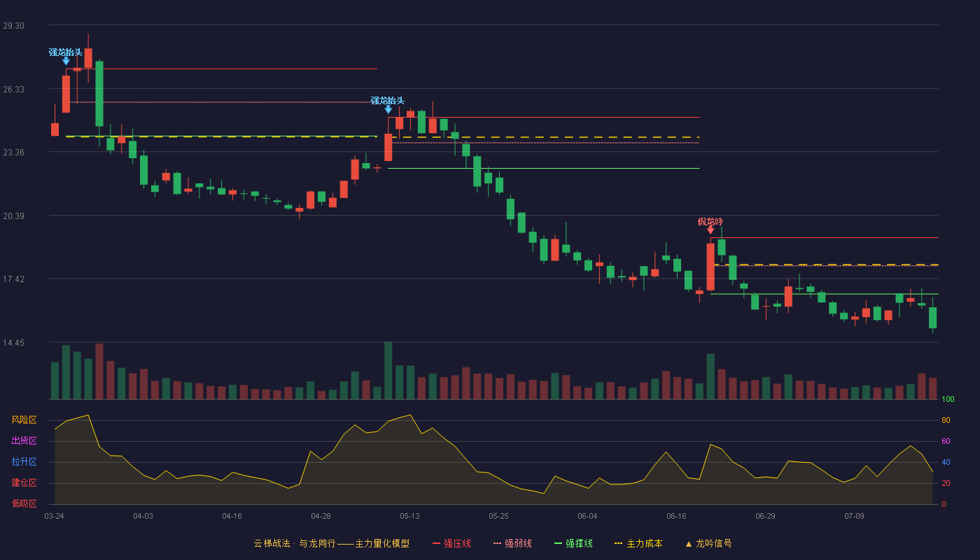The image size is (980, 560).
Task: Select the 低吸区 zone label
Action: [24, 504]
